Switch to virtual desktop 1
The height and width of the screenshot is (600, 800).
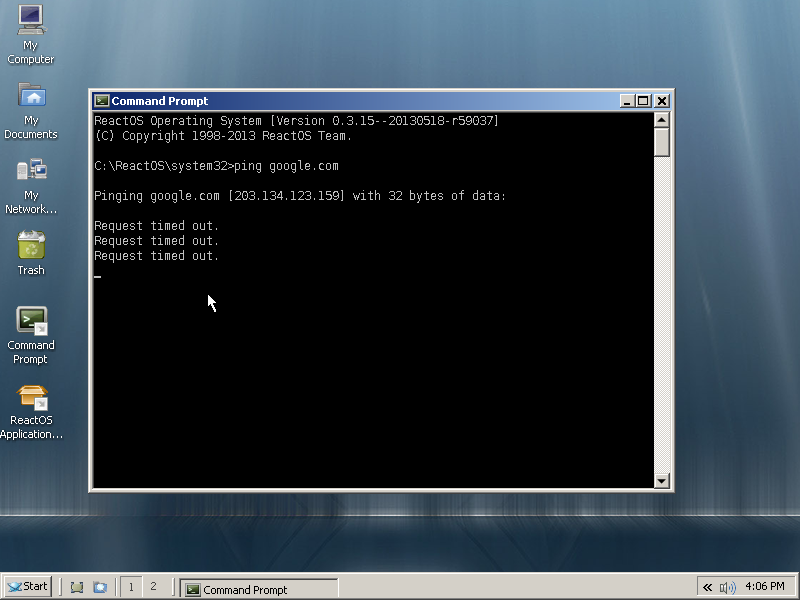click(131, 587)
